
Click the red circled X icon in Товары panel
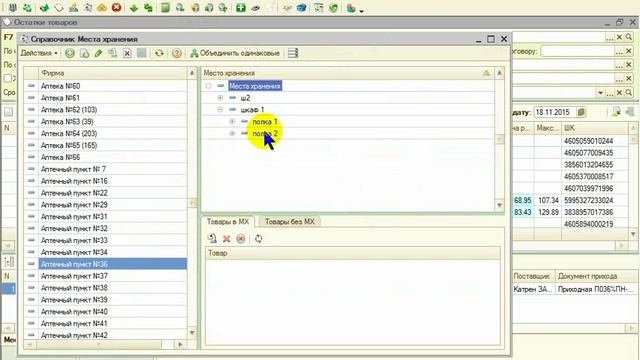pyautogui.click(x=241, y=239)
